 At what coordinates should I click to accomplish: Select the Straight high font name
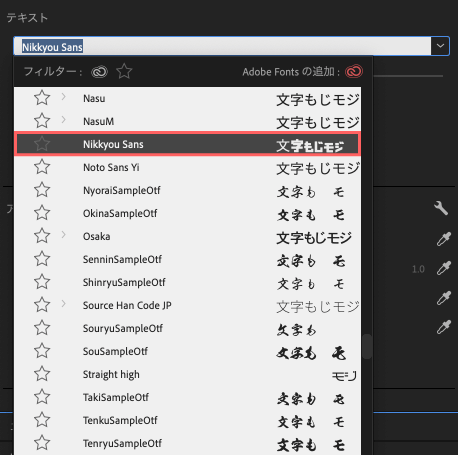(111, 374)
